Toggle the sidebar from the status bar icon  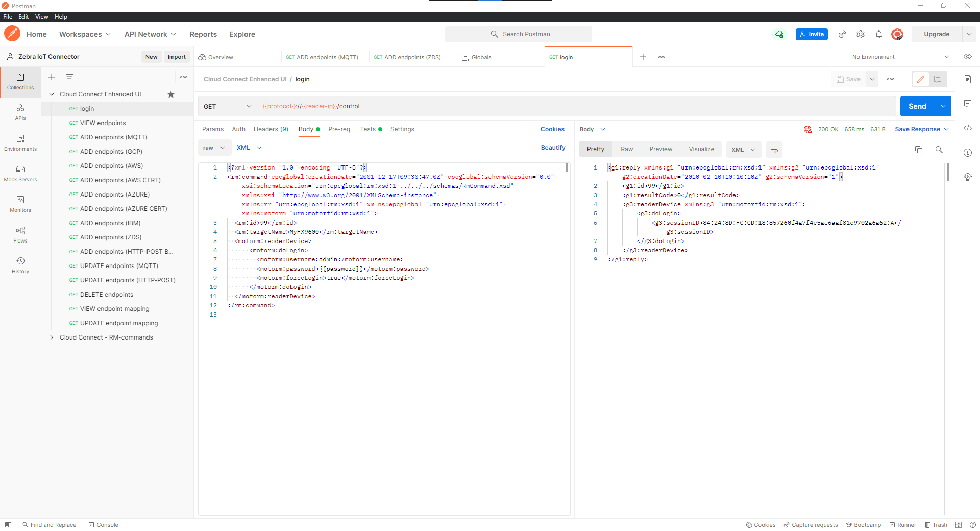click(x=8, y=525)
